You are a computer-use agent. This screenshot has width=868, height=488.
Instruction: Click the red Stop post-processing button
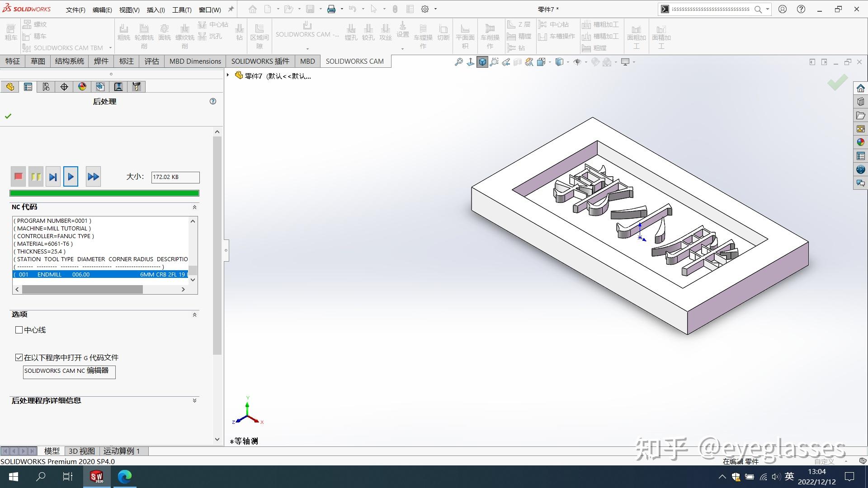click(x=19, y=177)
